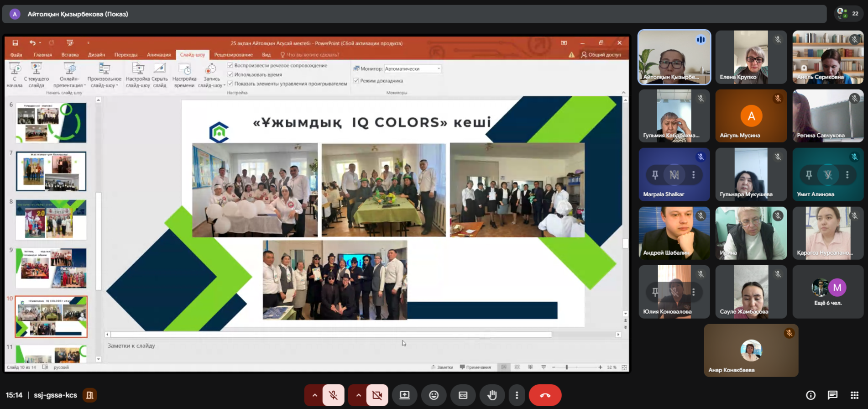Open the activities grid icon
Viewport: 868px width, 409px height.
click(x=854, y=395)
